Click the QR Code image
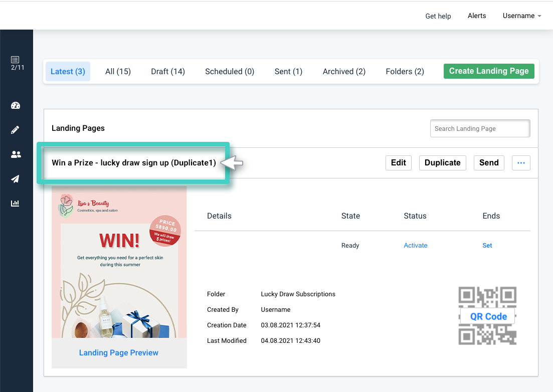 click(x=487, y=316)
